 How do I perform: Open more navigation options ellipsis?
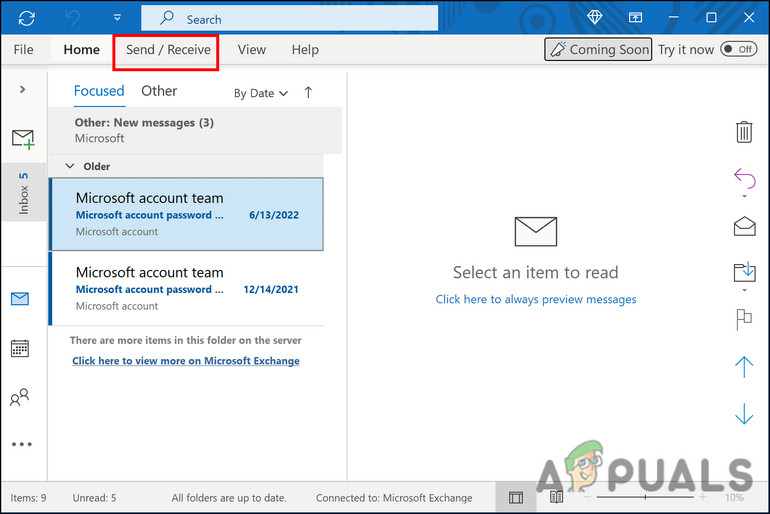click(22, 444)
